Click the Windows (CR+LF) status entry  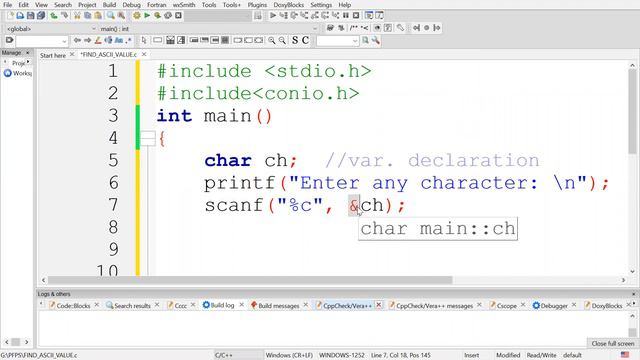[x=289, y=355]
